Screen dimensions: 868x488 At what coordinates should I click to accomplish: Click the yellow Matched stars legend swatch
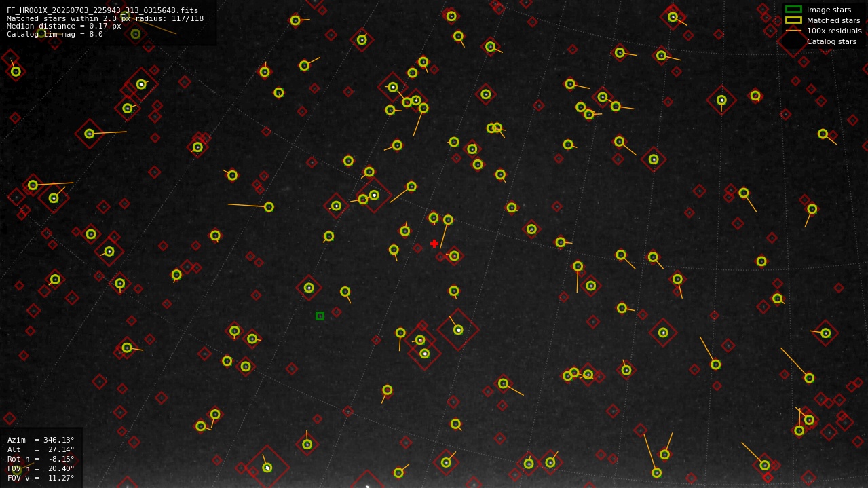tap(793, 20)
